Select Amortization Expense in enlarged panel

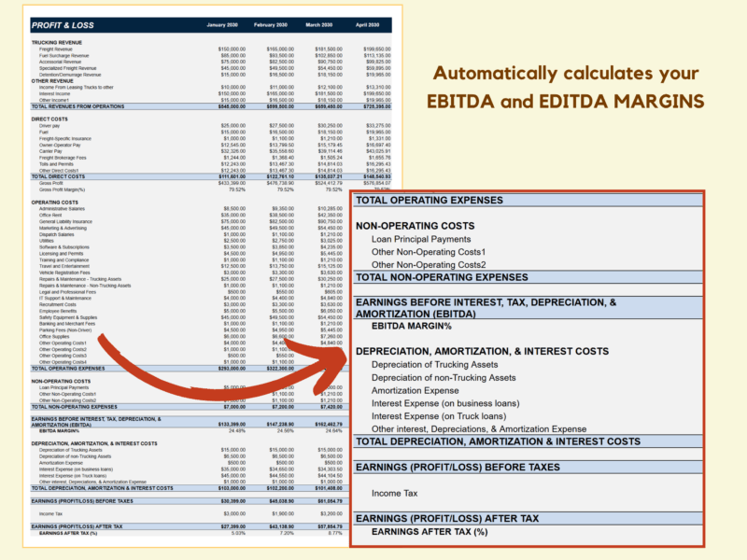pyautogui.click(x=415, y=390)
